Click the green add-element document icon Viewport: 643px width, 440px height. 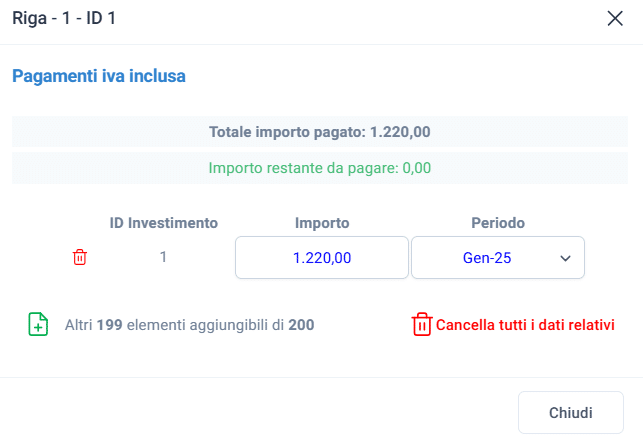tap(38, 324)
